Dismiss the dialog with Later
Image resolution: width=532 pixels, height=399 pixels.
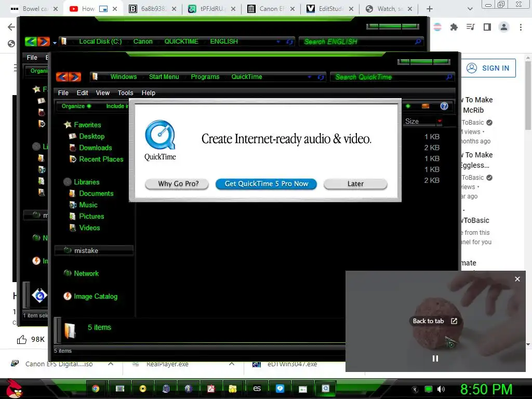tap(355, 184)
